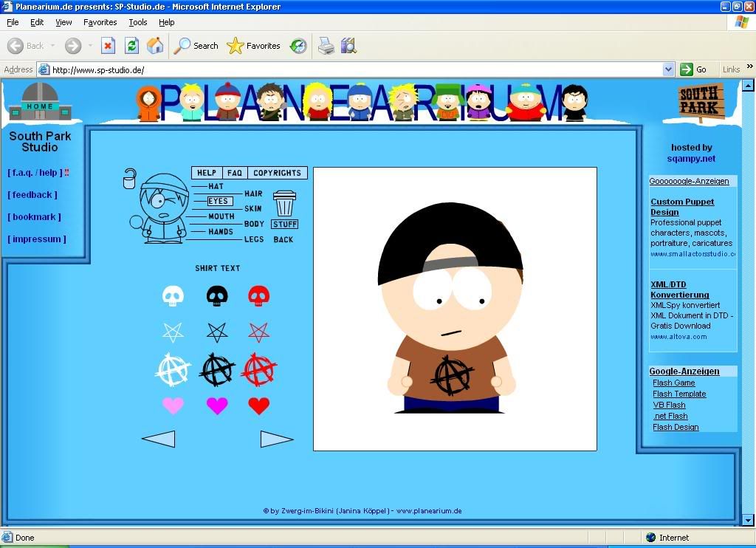Select the red skull shirt graphic

259,296
